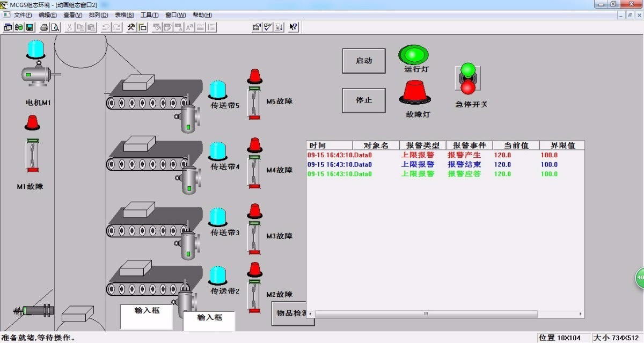Click the help pointer question-mark icon
This screenshot has height=343, width=644.
[x=293, y=27]
